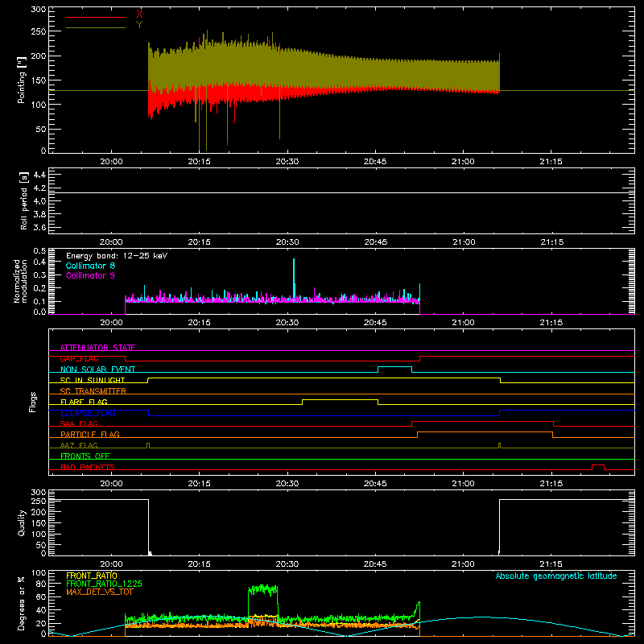644x644 pixels.
Task: Click the yellow FRONT_RATIO legend entry
Action: click(x=92, y=576)
